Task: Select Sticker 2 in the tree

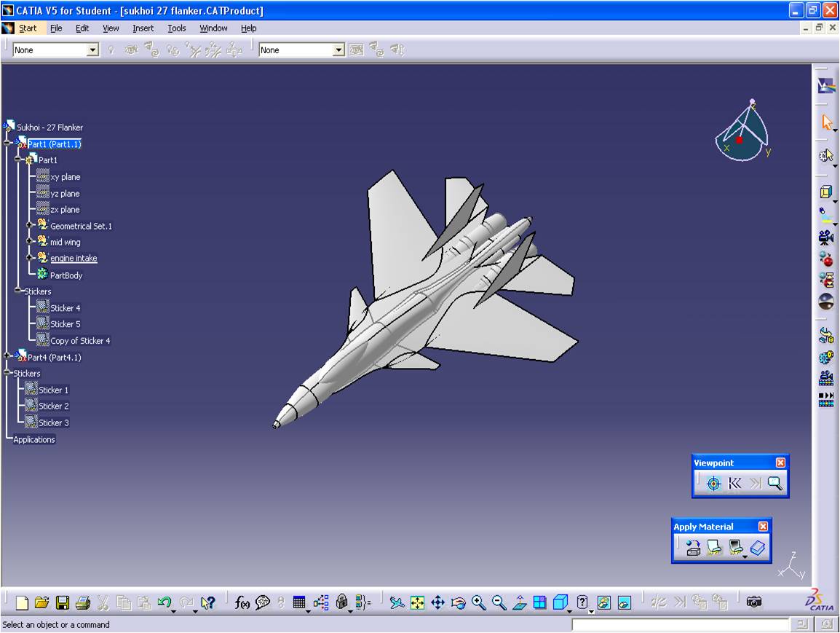Action: click(54, 406)
